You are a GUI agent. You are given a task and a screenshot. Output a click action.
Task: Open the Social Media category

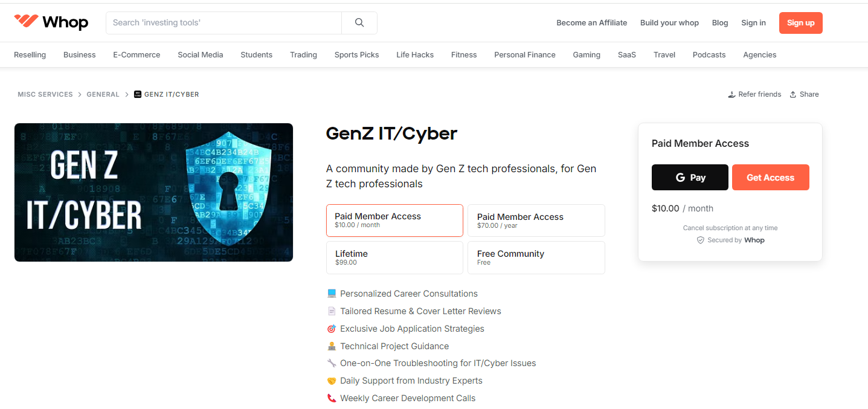click(201, 55)
